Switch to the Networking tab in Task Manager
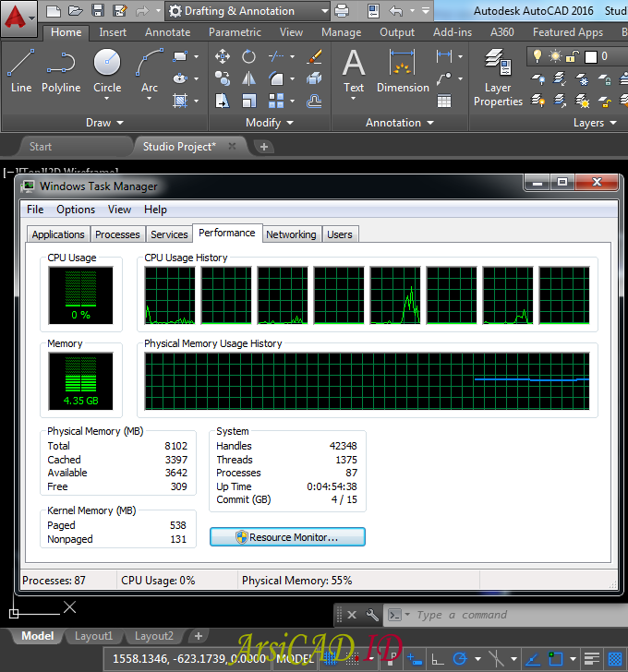628x672 pixels. 291,234
